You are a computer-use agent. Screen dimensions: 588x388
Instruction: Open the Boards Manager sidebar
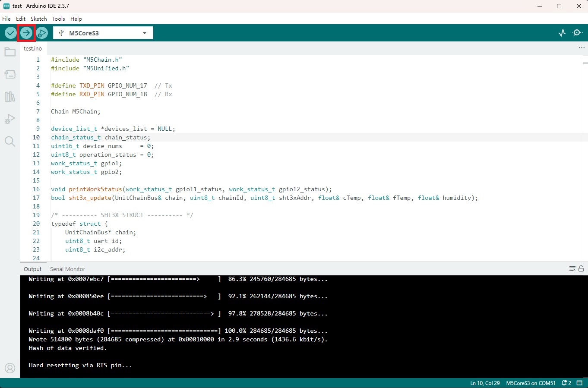point(10,74)
